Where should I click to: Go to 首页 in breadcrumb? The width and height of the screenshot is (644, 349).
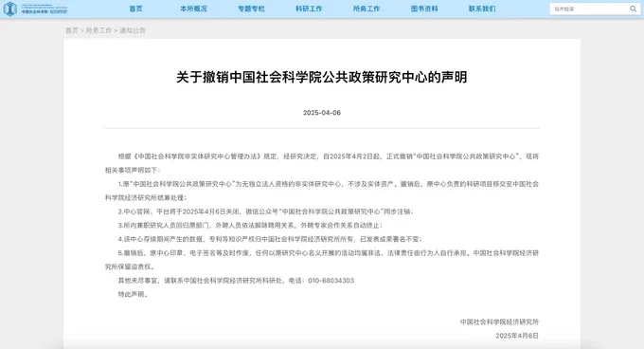tap(72, 30)
